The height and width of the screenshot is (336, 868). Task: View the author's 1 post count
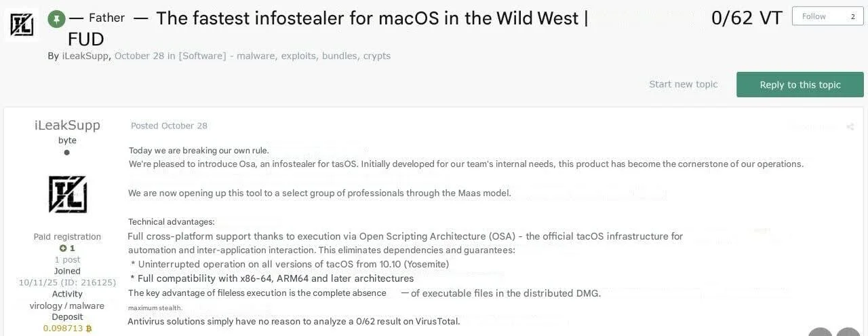[67, 259]
